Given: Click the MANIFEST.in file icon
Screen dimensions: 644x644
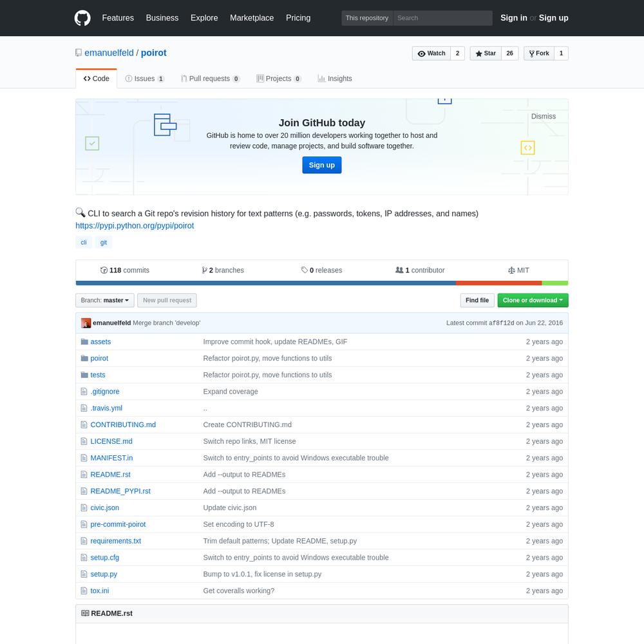Looking at the screenshot, I should 84,458.
